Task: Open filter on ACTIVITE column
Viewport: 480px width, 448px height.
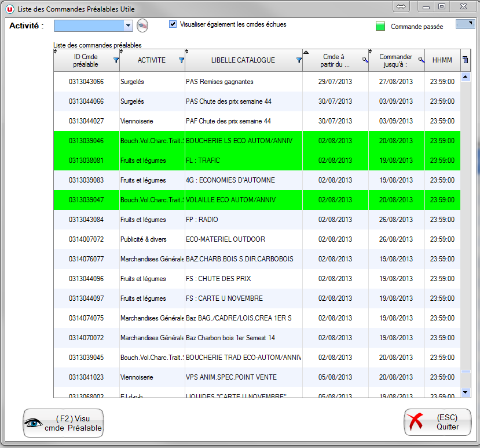Action: click(x=181, y=60)
